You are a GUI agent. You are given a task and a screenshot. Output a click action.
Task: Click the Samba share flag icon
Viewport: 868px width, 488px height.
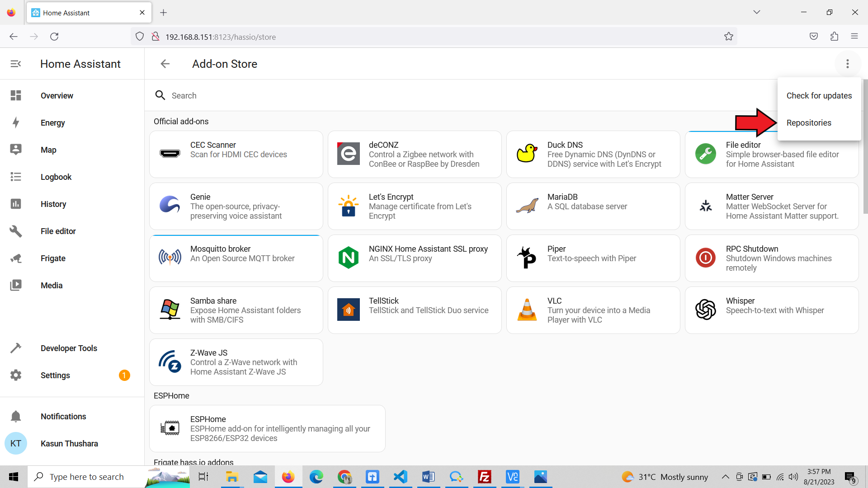click(170, 310)
